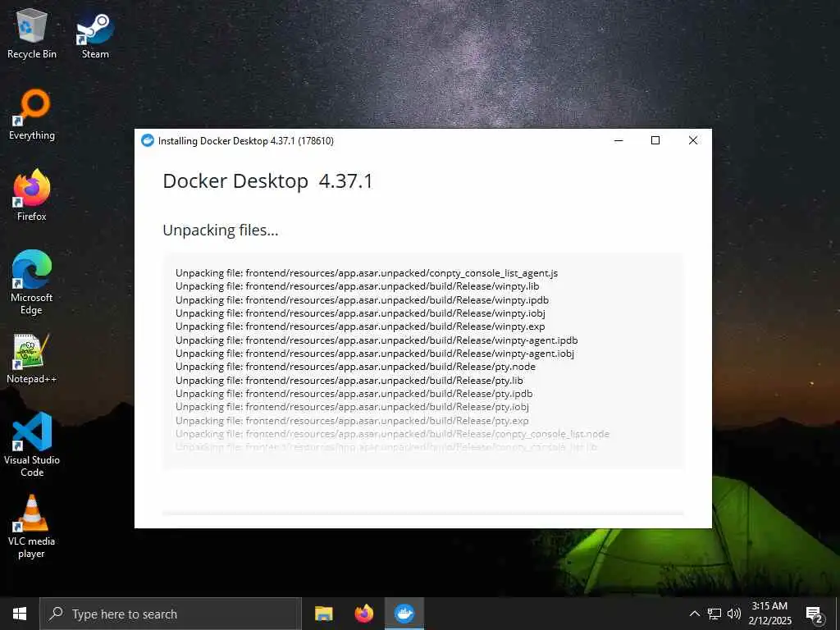The image size is (840, 630).
Task: Click the Release/winpty.ipdb log line
Action: tap(362, 300)
